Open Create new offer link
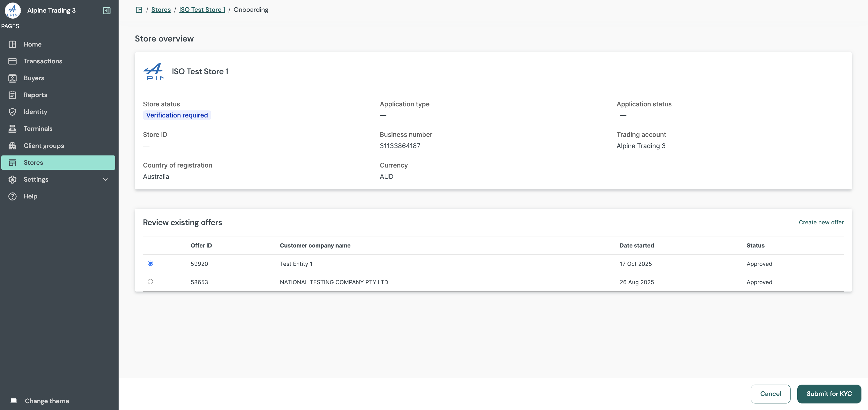868x410 pixels. point(821,222)
